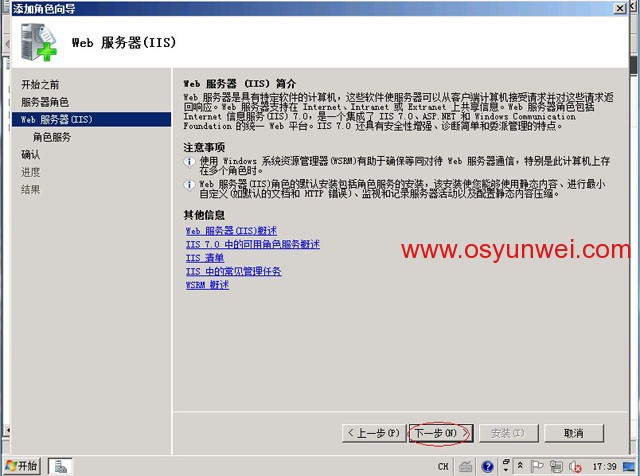
Task: Click the 取消 cancel button
Action: pos(574,433)
